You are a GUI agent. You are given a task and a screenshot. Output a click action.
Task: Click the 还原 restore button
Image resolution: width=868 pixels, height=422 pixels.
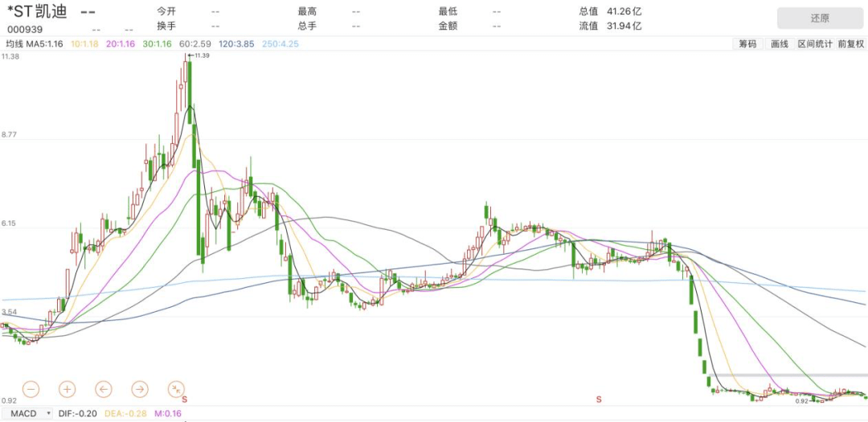coord(820,18)
